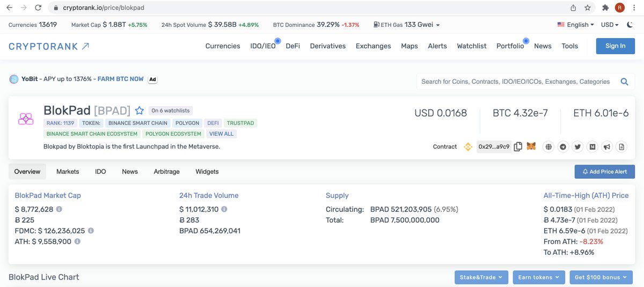644x287 pixels.
Task: Click the DEFI tag
Action: [213, 123]
